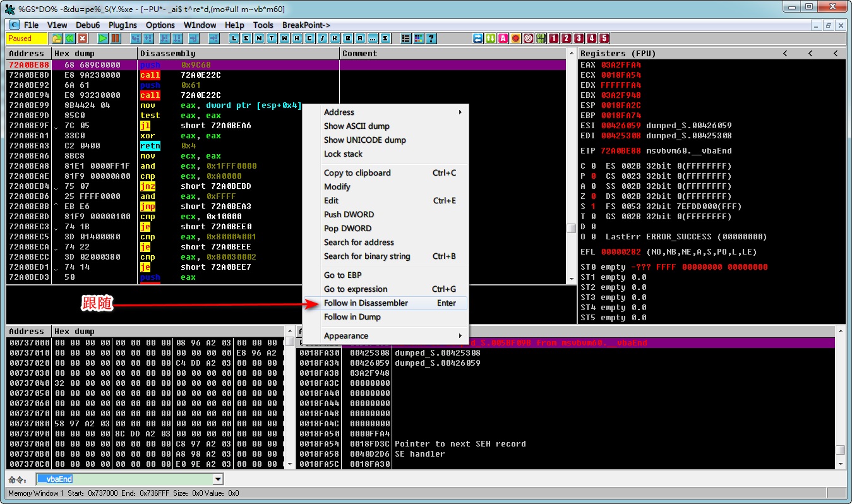
Task: Expand the Address submenu
Action: (x=385, y=112)
